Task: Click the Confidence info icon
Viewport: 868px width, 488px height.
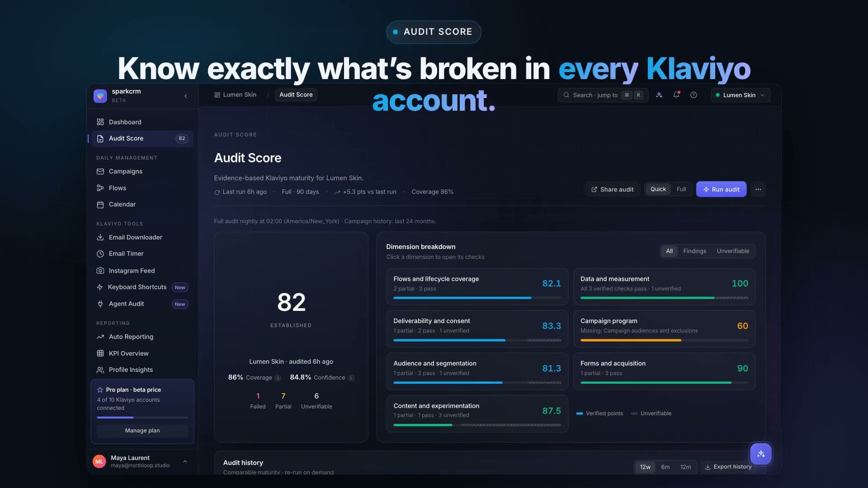Action: click(351, 378)
